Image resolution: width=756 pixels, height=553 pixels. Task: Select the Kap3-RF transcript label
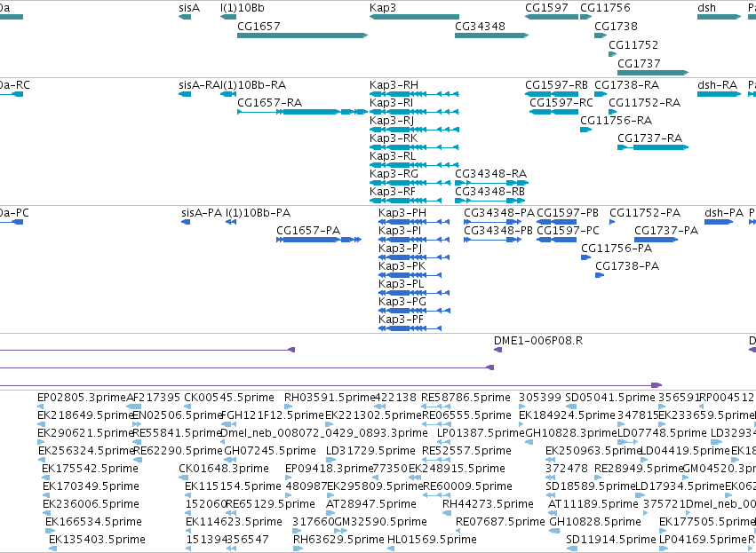click(393, 191)
